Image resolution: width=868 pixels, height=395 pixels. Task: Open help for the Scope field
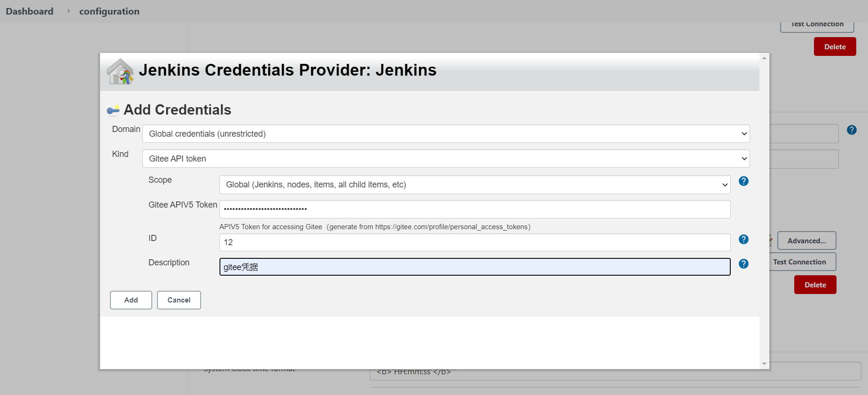click(743, 181)
